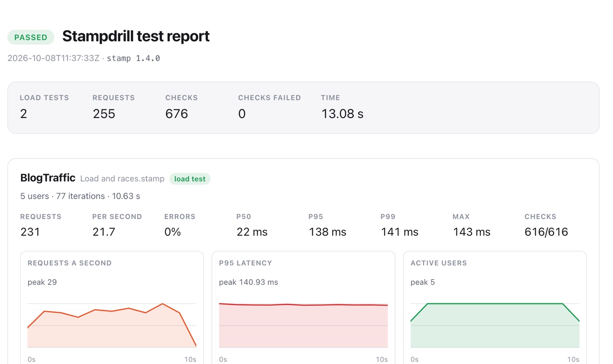Screen dimensions: 613x364
Task: Click the "ACTIVE USERS" chart title
Action: point(439,263)
